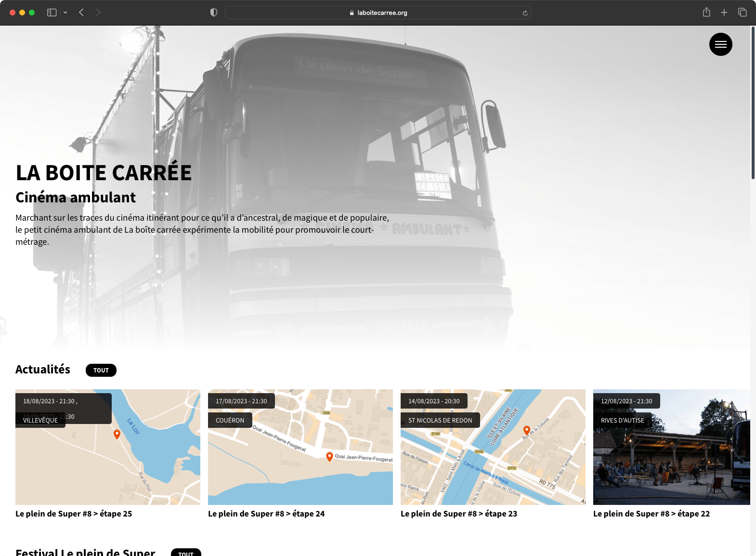
Task: Click the map pin on St Nicolas map
Action: 527,430
